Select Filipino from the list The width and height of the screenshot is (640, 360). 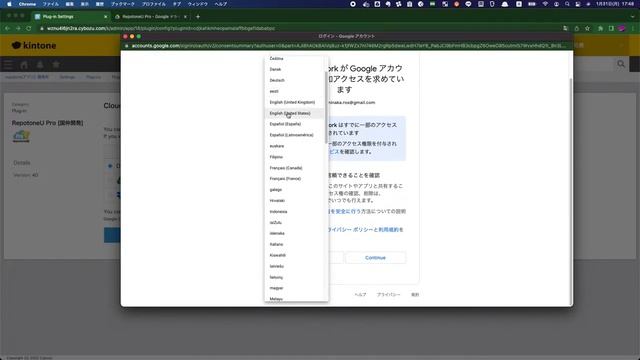295,157
